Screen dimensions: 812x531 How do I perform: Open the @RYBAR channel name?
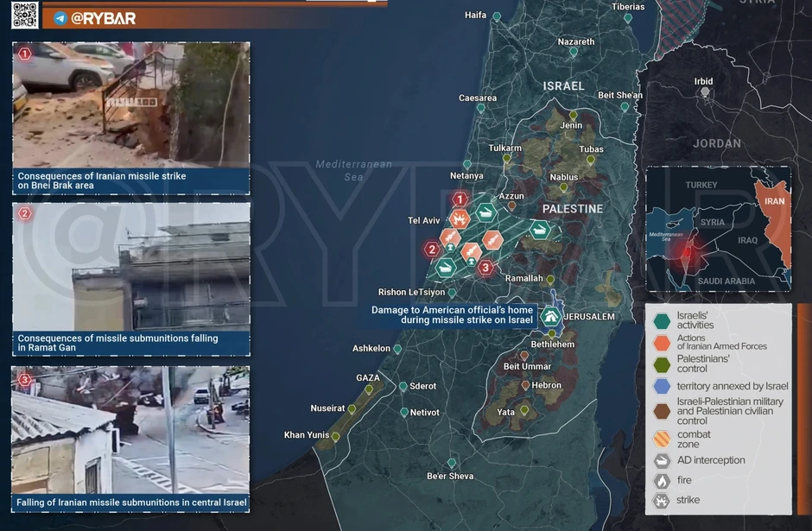pyautogui.click(x=103, y=19)
